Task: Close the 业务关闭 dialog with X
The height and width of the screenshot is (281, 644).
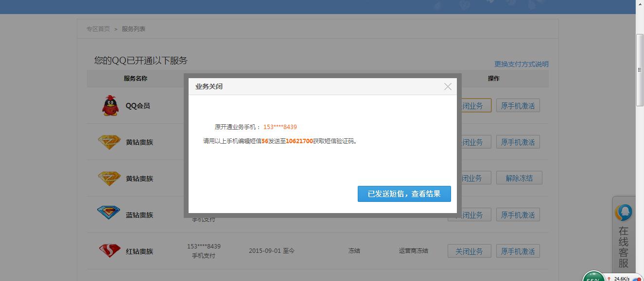Action: pos(448,86)
